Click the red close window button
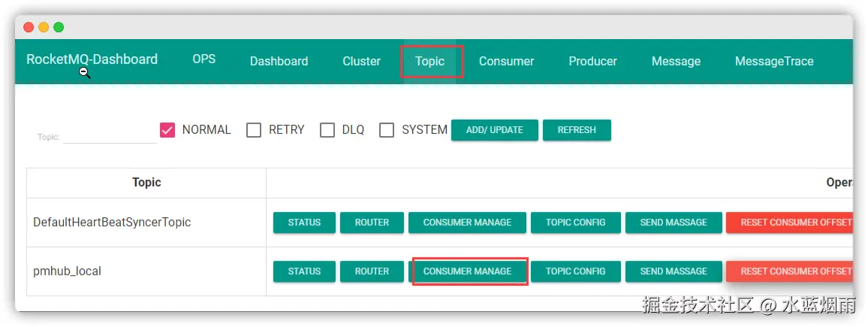The image size is (868, 327). click(x=29, y=27)
